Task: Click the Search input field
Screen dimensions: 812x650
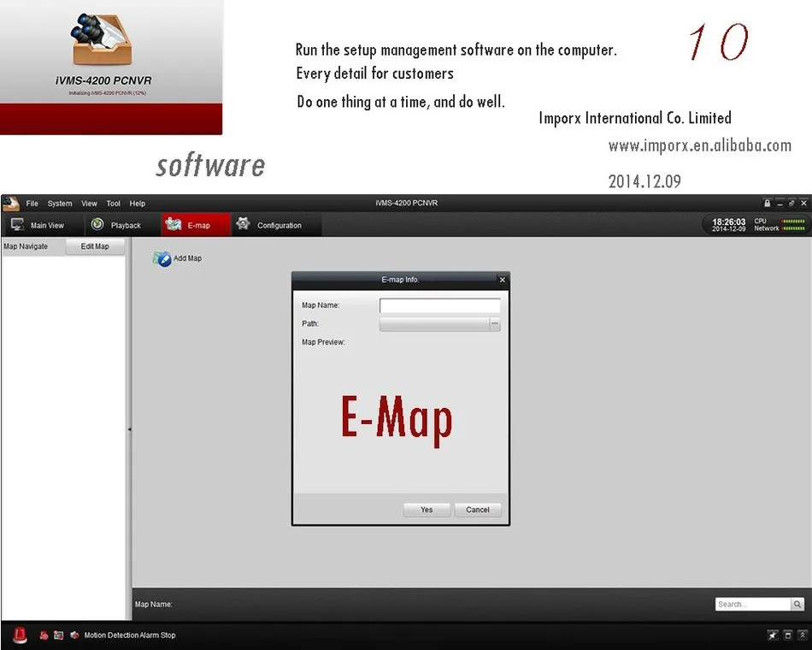Action: pyautogui.click(x=753, y=604)
